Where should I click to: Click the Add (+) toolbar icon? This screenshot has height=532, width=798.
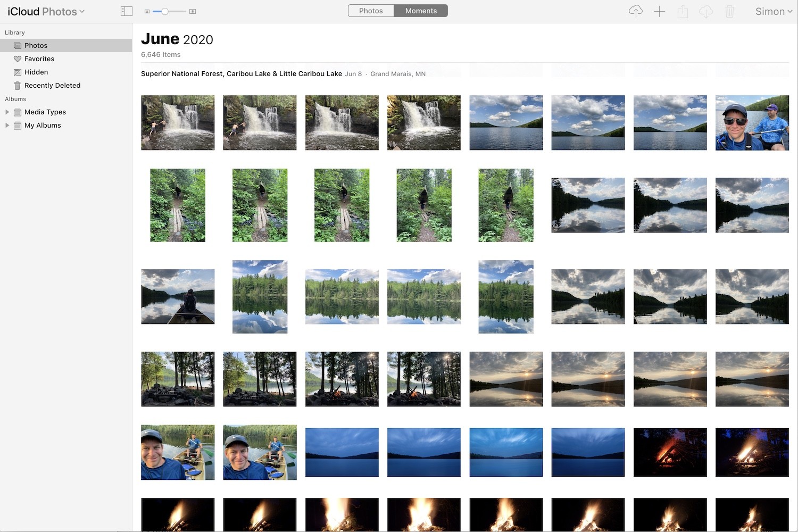659,11
